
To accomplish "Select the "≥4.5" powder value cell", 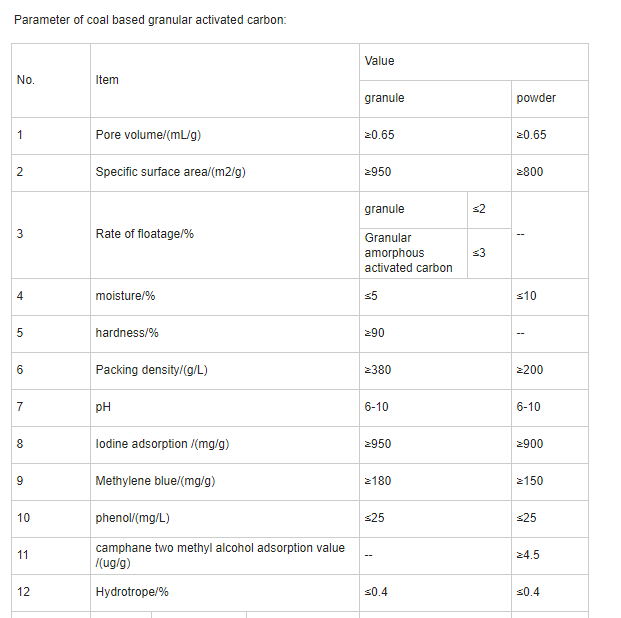I will (x=529, y=555).
